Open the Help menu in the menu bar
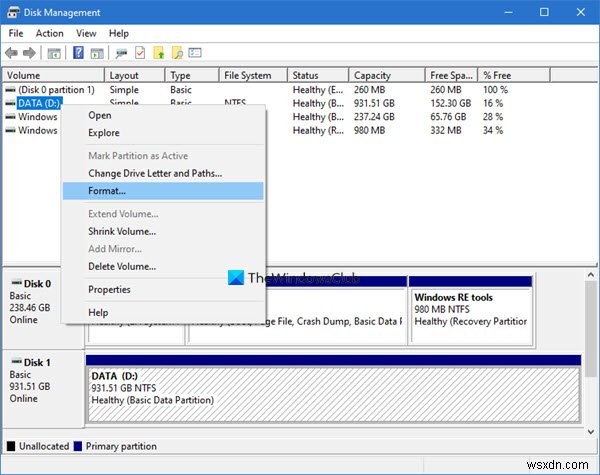This screenshot has height=475, width=600. pos(119,33)
